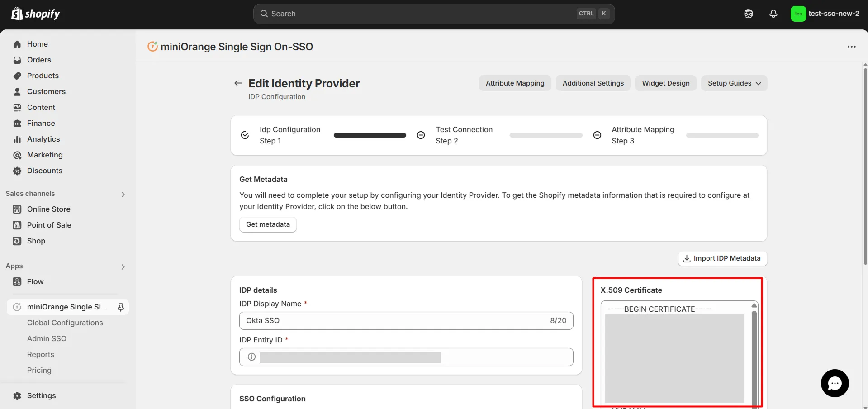Viewport: 868px width, 409px height.
Task: Select the Idp Configuration step 1 checkmark
Action: point(245,135)
